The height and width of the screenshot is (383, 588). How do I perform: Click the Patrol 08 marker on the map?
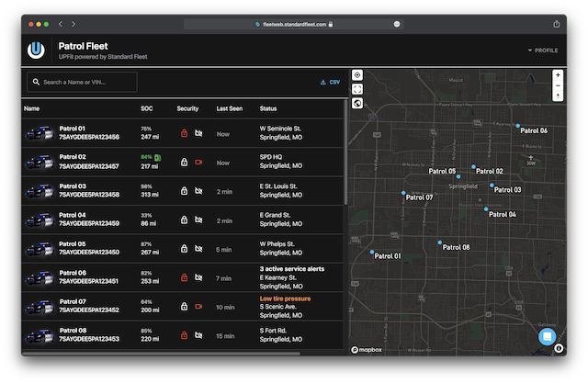(440, 242)
